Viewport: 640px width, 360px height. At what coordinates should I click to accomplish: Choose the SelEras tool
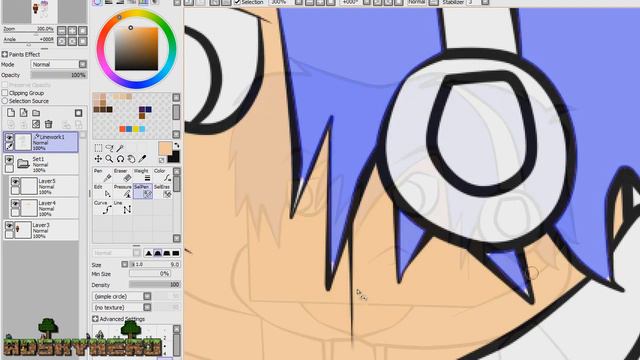[163, 191]
